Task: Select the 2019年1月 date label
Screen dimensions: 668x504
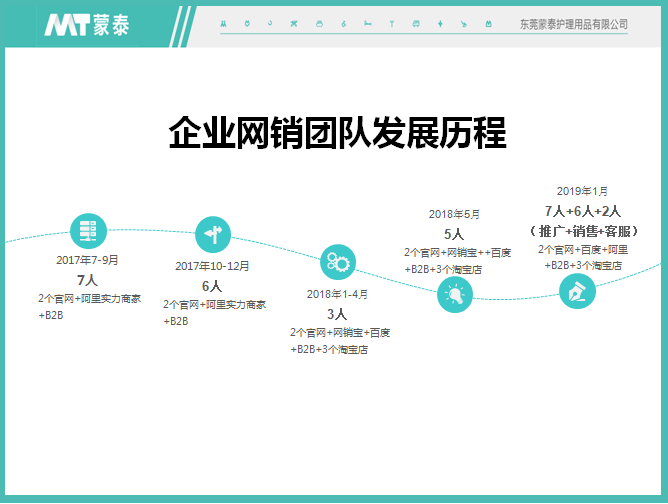Action: tap(582, 191)
